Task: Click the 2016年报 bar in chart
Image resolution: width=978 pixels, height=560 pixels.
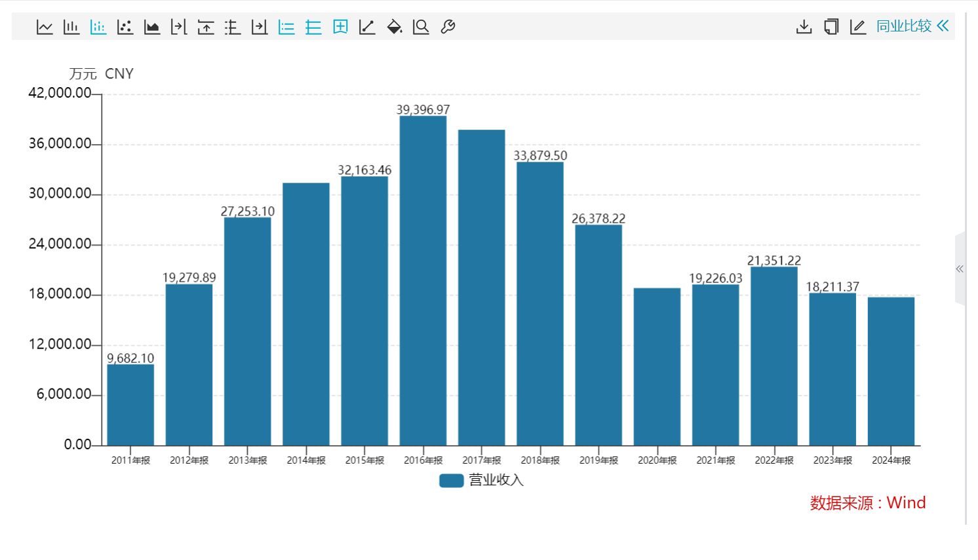Action: point(423,282)
